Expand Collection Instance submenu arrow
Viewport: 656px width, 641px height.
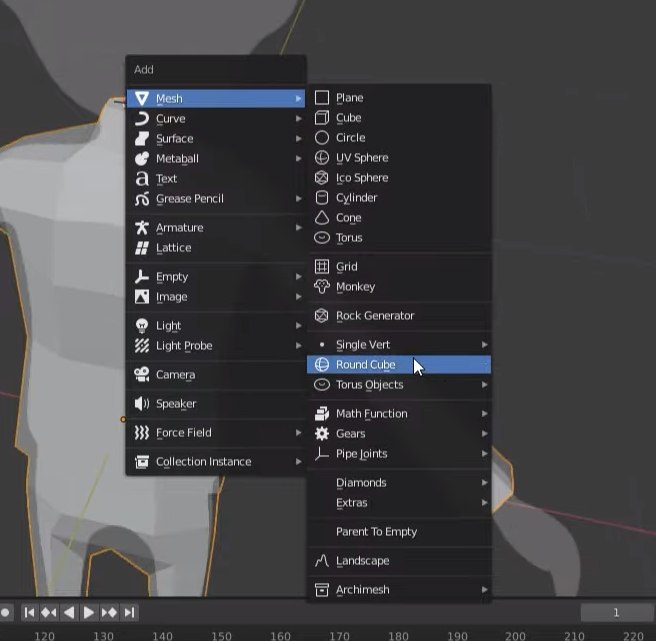(x=298, y=462)
